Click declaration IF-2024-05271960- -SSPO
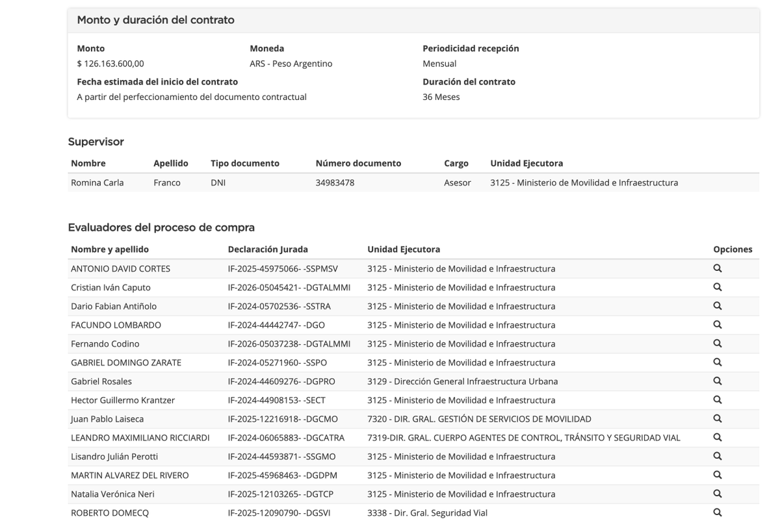 click(x=278, y=362)
